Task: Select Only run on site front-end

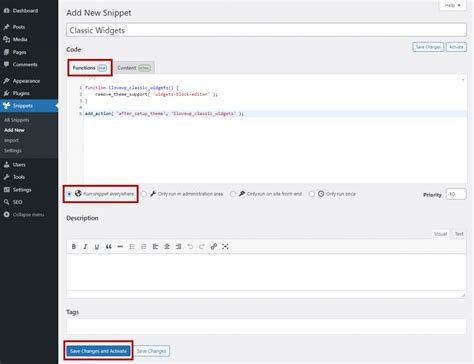Action: [x=233, y=194]
